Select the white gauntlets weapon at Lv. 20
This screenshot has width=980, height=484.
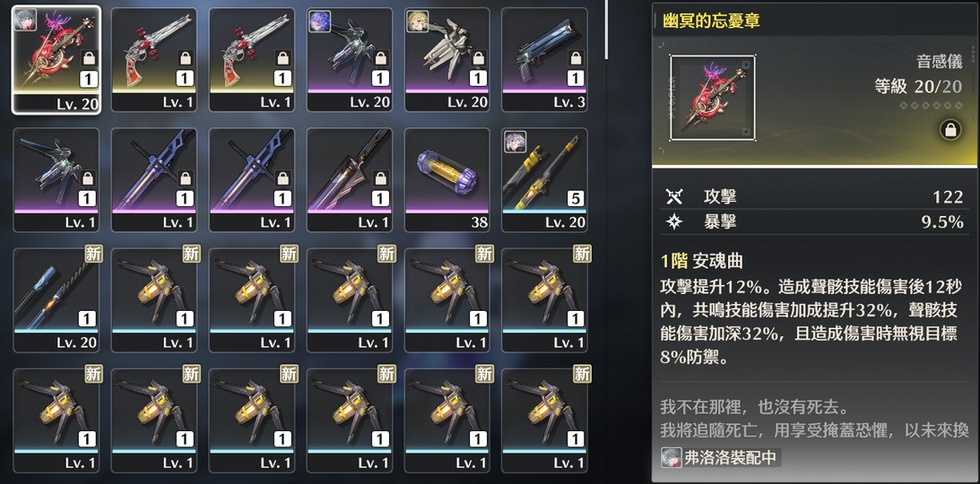point(447,60)
